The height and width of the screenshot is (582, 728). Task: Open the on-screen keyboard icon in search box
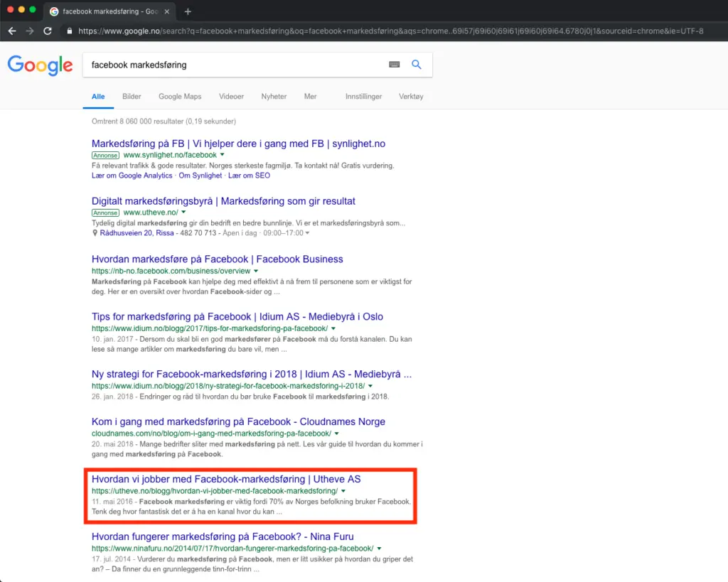click(x=394, y=65)
